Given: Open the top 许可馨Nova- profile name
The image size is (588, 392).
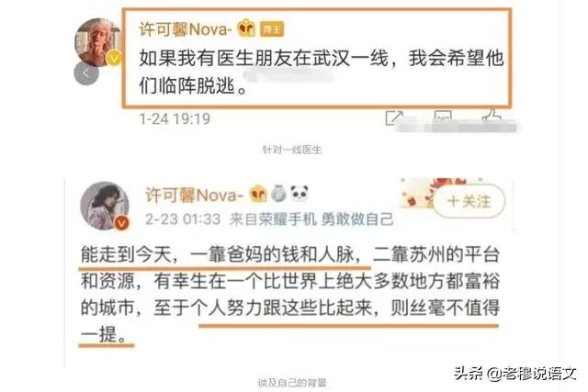Looking at the screenshot, I should point(186,29).
